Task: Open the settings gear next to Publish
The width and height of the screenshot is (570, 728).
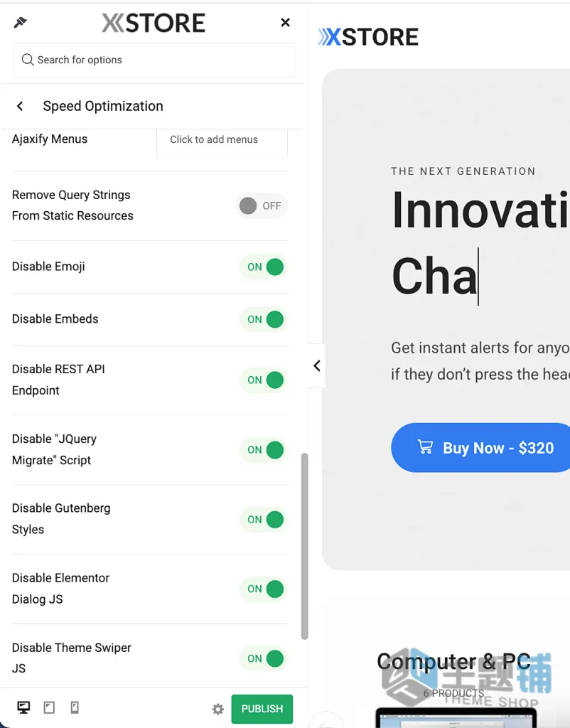Action: pyautogui.click(x=217, y=709)
